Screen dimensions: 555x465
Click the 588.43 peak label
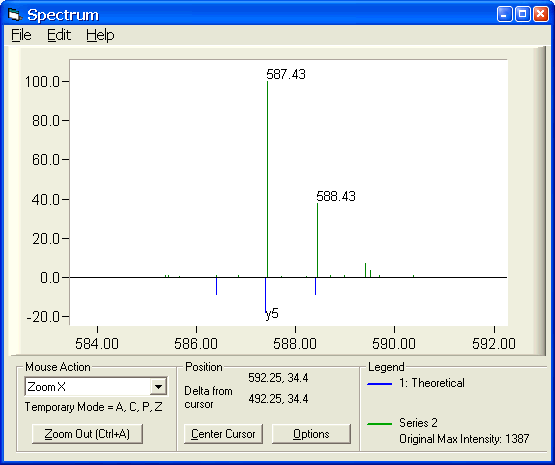click(336, 196)
